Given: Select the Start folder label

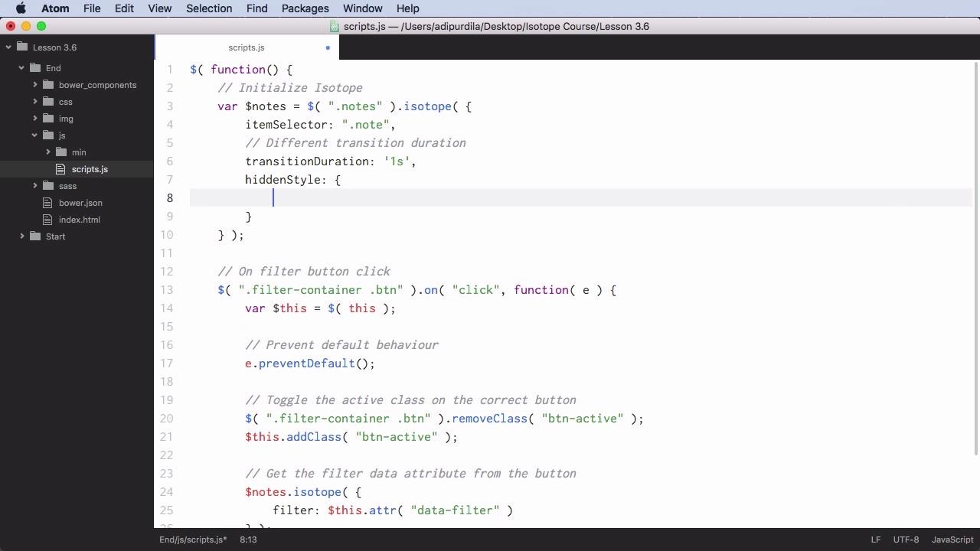Looking at the screenshot, I should (55, 236).
